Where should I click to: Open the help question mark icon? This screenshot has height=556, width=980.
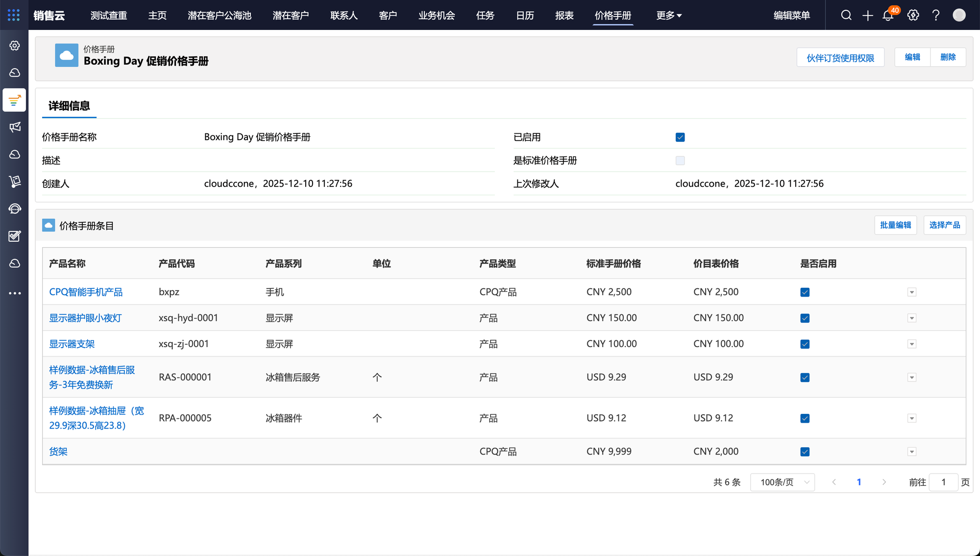tap(936, 15)
